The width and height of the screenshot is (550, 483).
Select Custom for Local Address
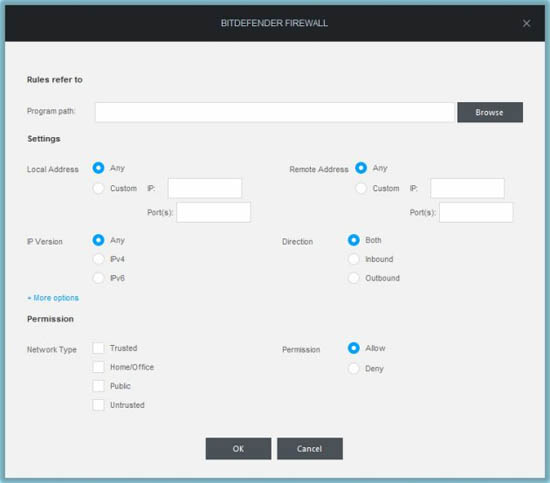pyautogui.click(x=98, y=188)
